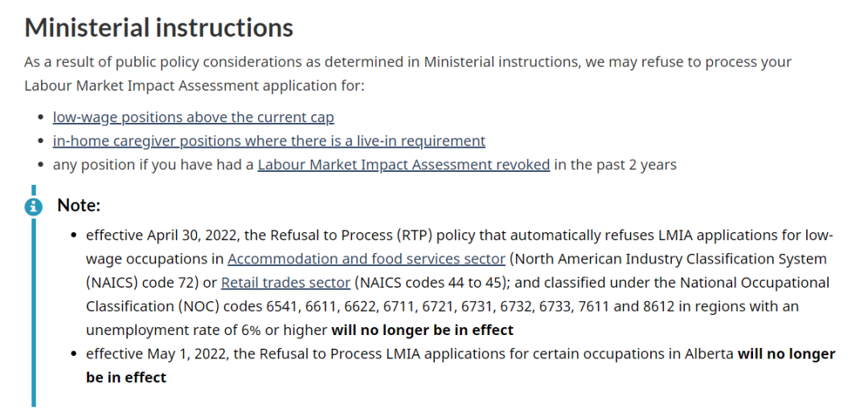Open the in-home caregiver positions link
Screen dimensions: 868x417
pos(269,141)
